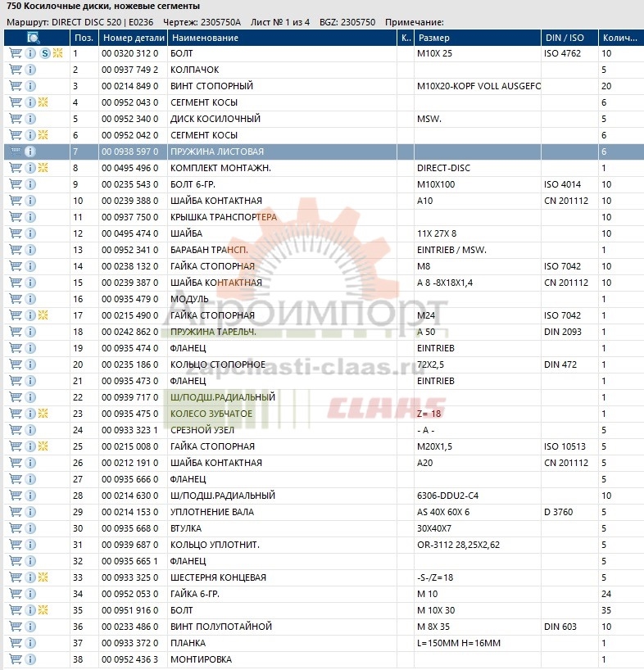Sort by Наименование column header
This screenshot has width=644, height=670.
click(x=282, y=38)
